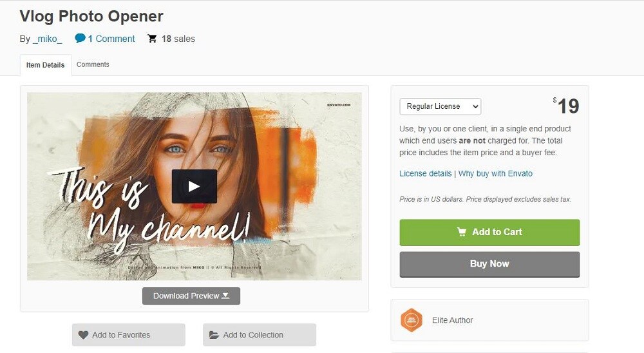Screen dimensions: 644x353
Task: Switch to the Comments tab
Action: click(x=93, y=64)
